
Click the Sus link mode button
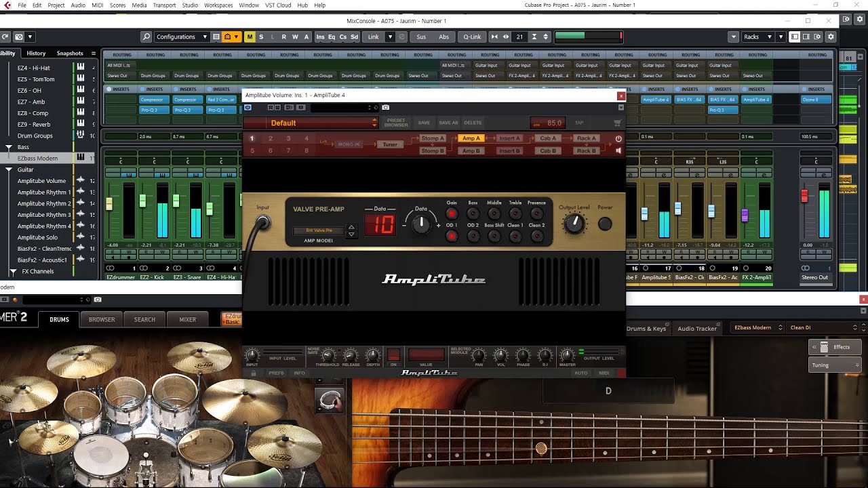(421, 37)
